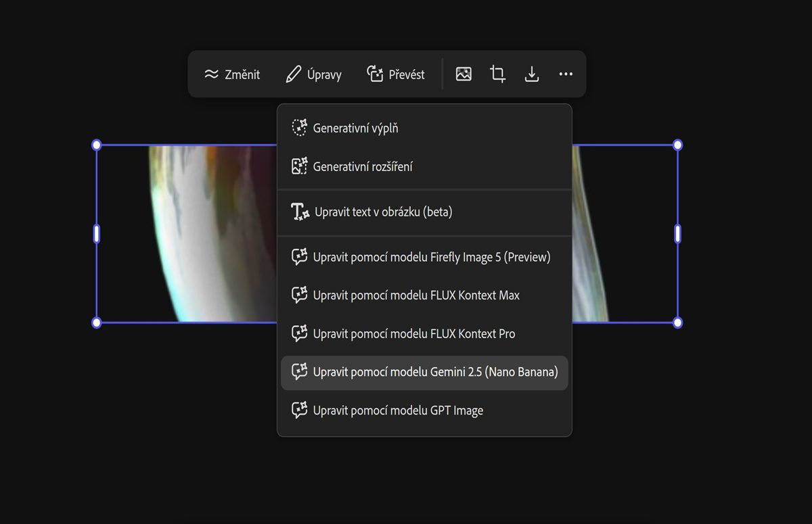Open the Úpravy edit menu
812x524 pixels.
[314, 74]
